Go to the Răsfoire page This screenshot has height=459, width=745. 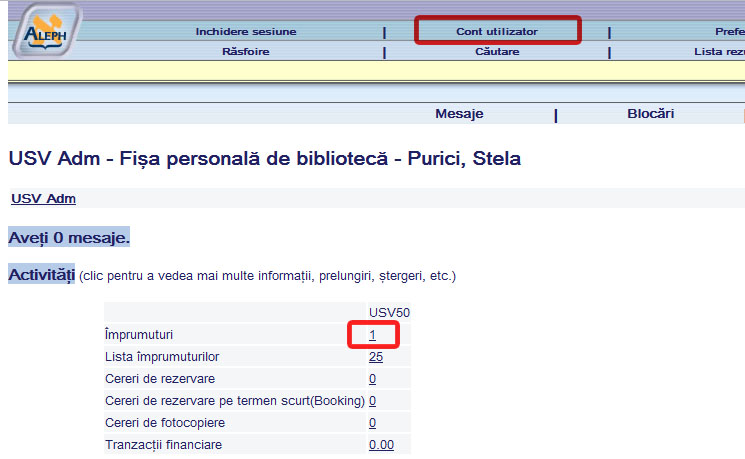(246, 51)
